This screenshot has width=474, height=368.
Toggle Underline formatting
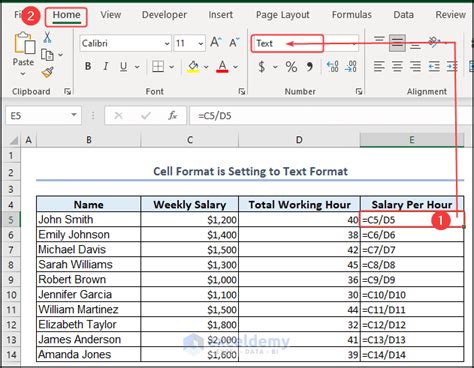[123, 66]
